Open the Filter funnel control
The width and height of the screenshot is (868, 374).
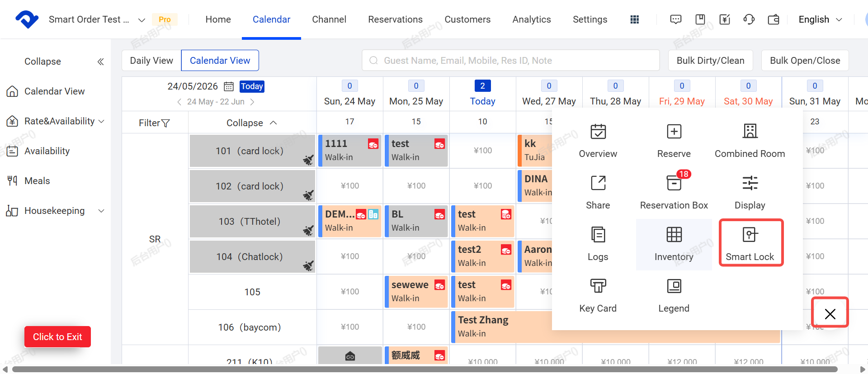[154, 123]
